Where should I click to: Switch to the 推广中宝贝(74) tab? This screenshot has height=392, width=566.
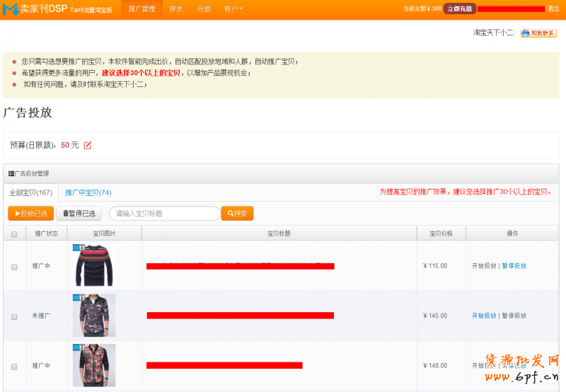(88, 192)
